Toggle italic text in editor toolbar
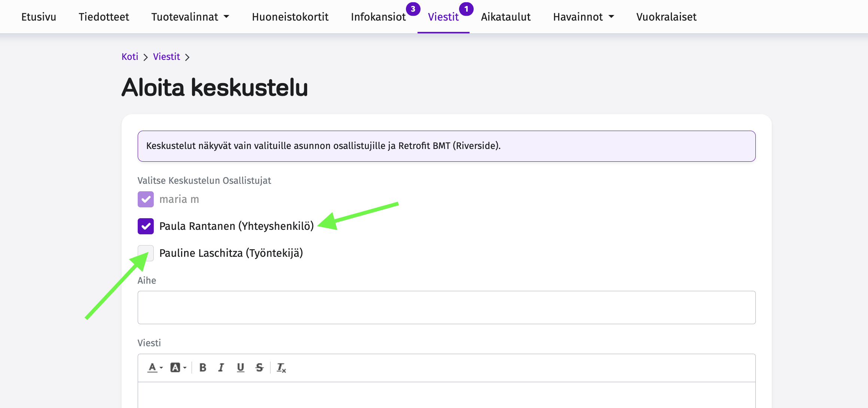This screenshot has width=868, height=408. [221, 368]
